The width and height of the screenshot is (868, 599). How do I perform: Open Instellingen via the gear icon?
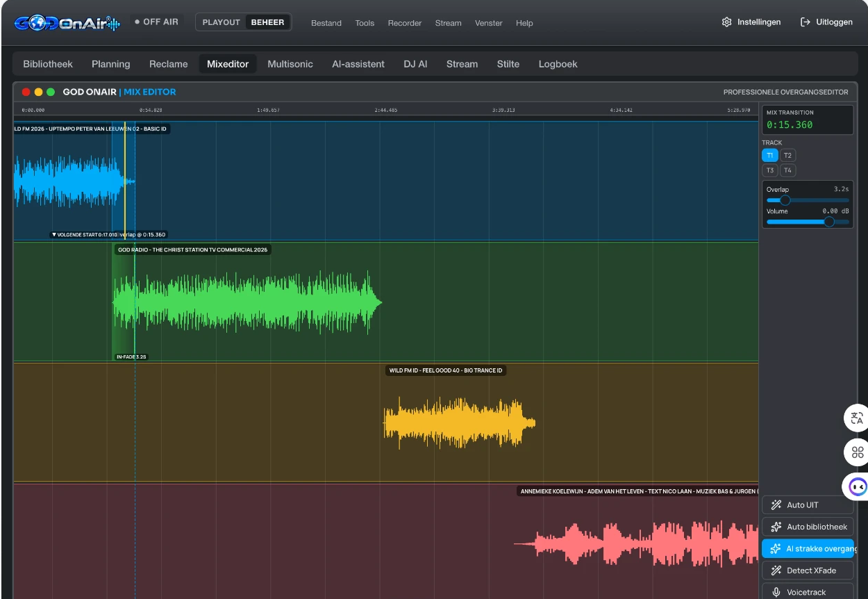[726, 22]
